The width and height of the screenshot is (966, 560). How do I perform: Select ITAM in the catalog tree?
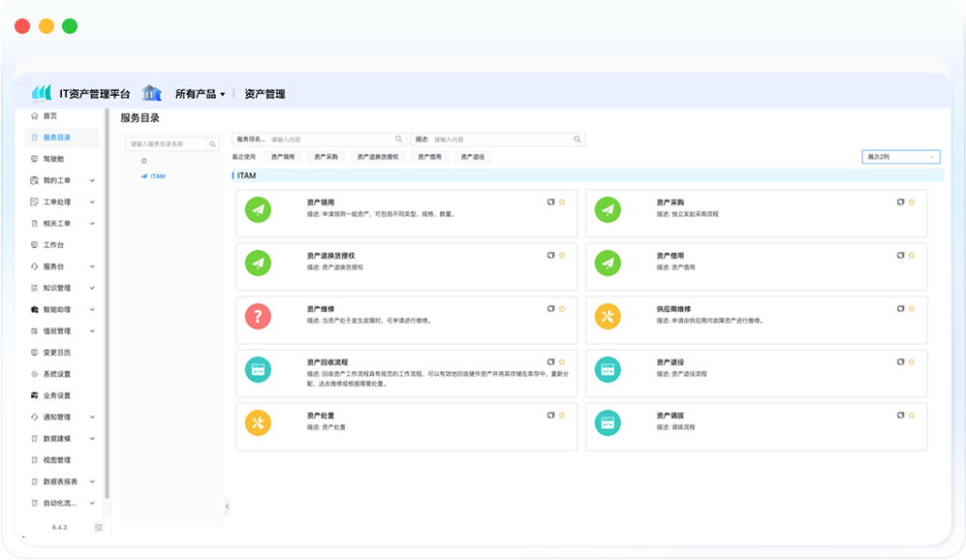(158, 176)
